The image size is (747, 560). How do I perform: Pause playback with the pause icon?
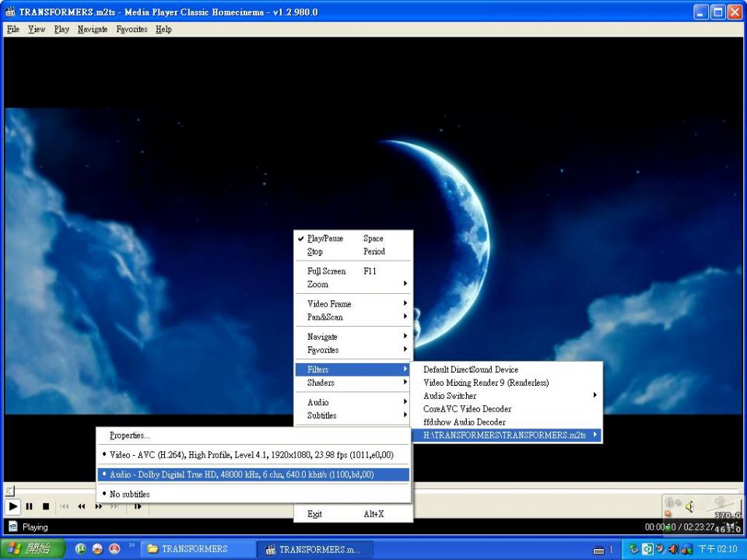(29, 506)
